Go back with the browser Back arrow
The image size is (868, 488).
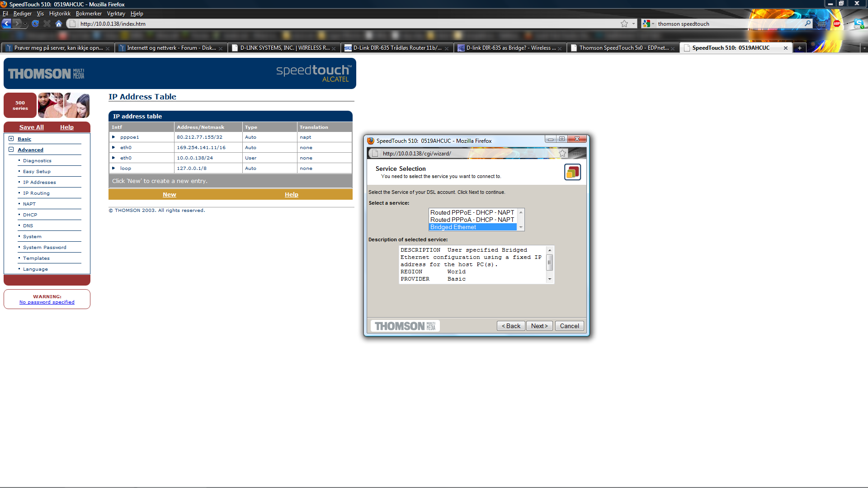pyautogui.click(x=6, y=23)
